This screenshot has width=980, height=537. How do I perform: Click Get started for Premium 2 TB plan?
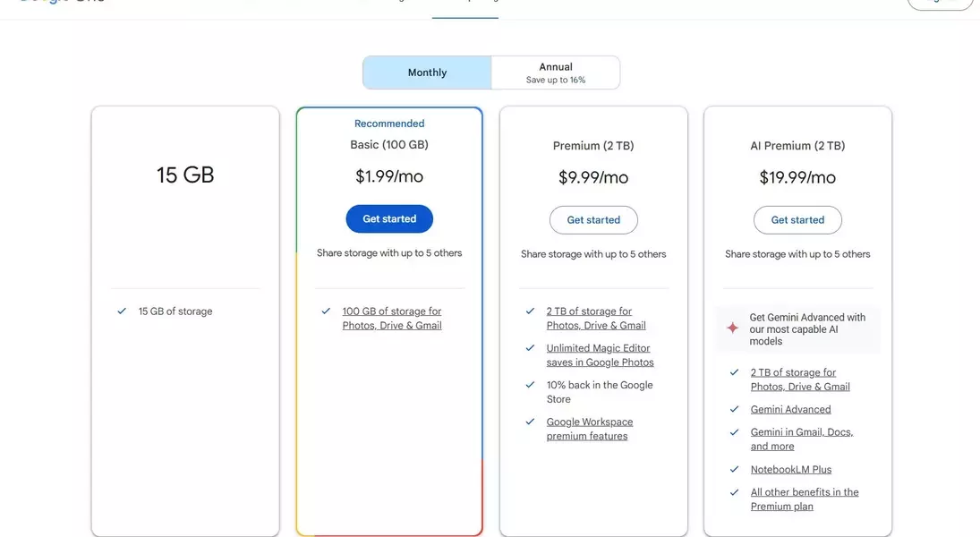click(x=593, y=220)
